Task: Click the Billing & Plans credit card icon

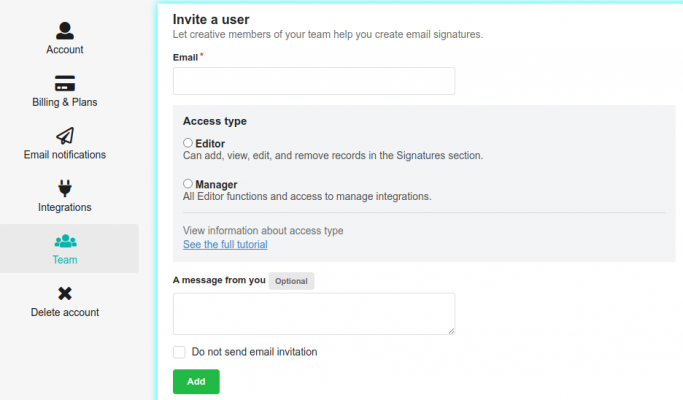Action: pos(65,83)
